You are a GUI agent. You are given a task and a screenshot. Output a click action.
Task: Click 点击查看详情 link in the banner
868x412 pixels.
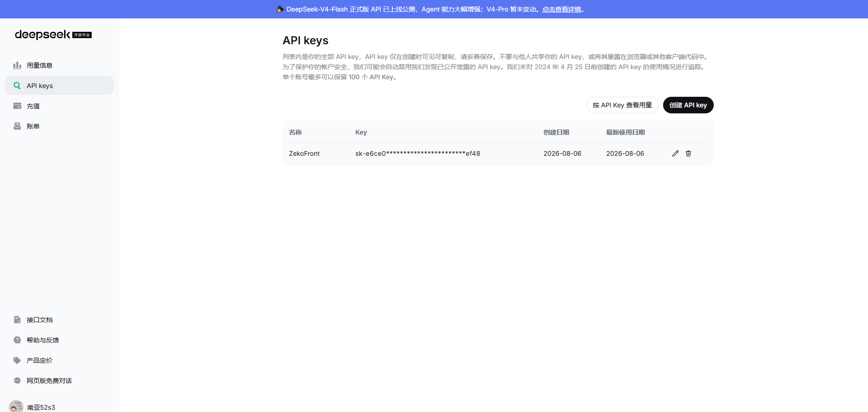561,9
